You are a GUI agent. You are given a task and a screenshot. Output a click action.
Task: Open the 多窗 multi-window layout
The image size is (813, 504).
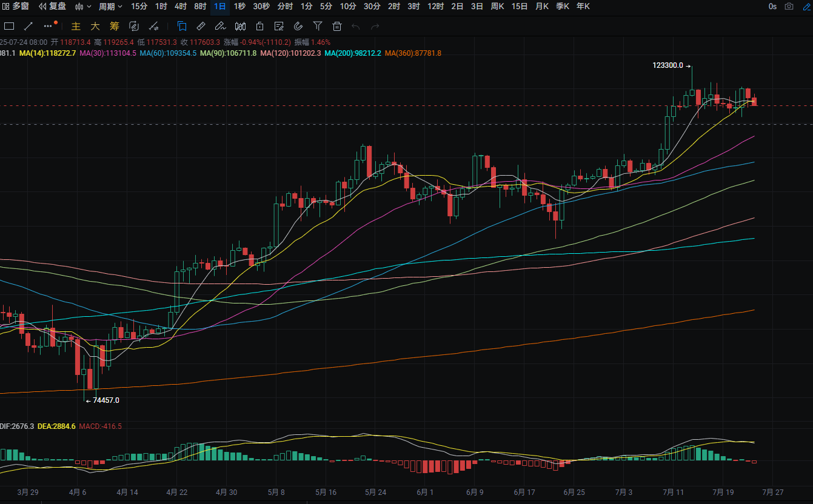[16, 7]
